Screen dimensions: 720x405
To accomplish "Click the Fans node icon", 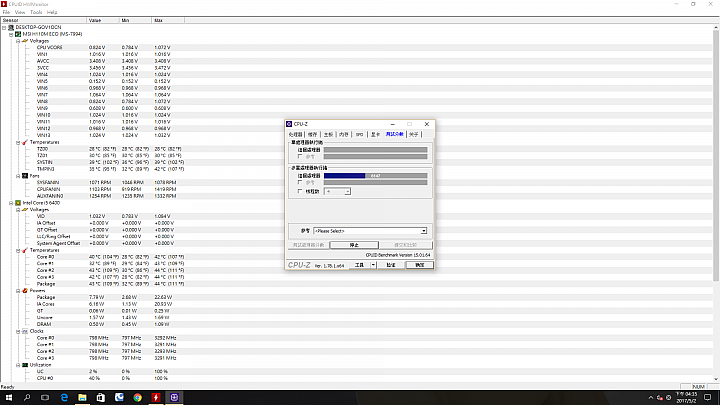I will [25, 176].
